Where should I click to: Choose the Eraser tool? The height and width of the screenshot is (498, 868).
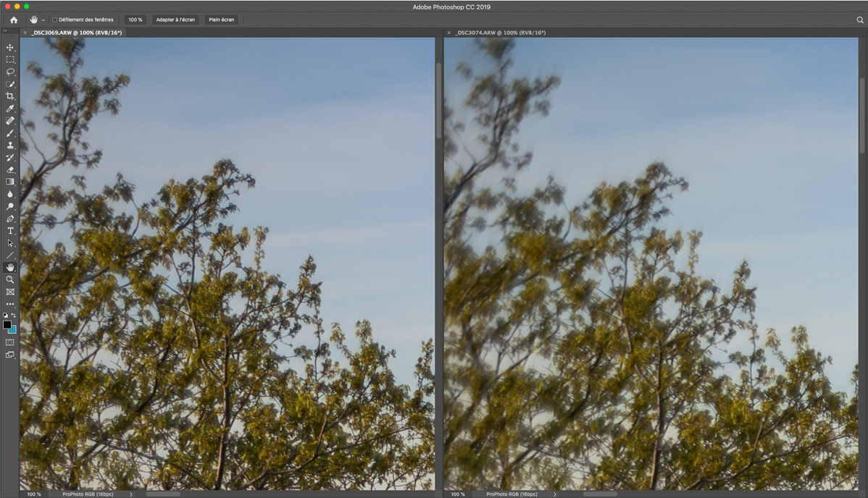(x=10, y=170)
